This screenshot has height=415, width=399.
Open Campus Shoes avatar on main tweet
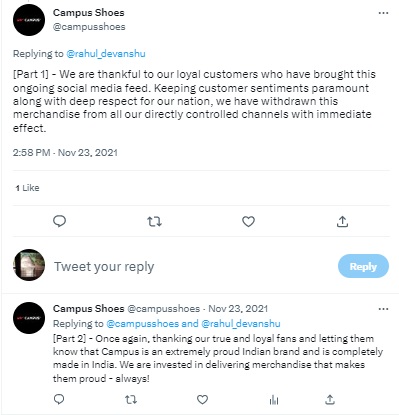(29, 20)
